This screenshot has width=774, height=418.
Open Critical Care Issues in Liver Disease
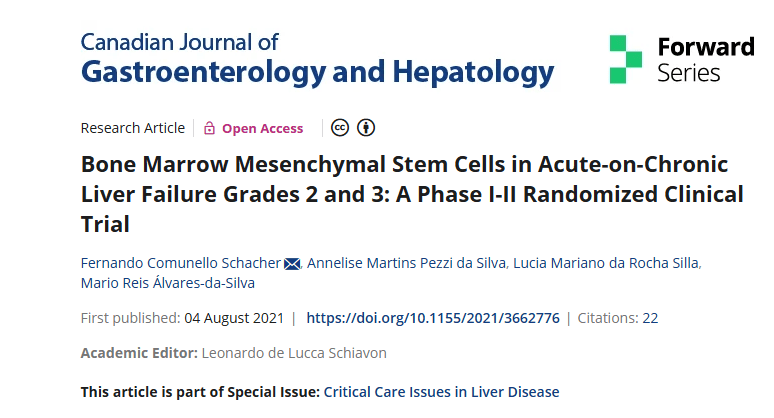click(x=442, y=391)
